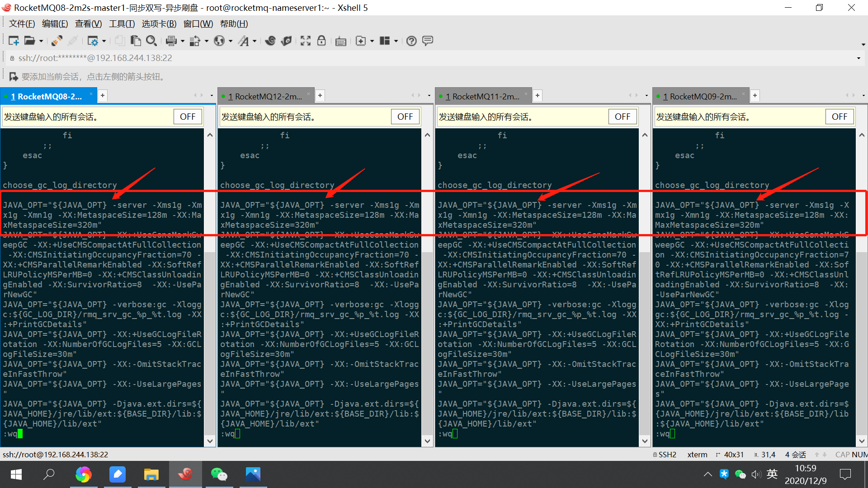Screen dimensions: 868x488
Task: Select the RocketMQ12-2m... session tab
Action: pyautogui.click(x=265, y=96)
